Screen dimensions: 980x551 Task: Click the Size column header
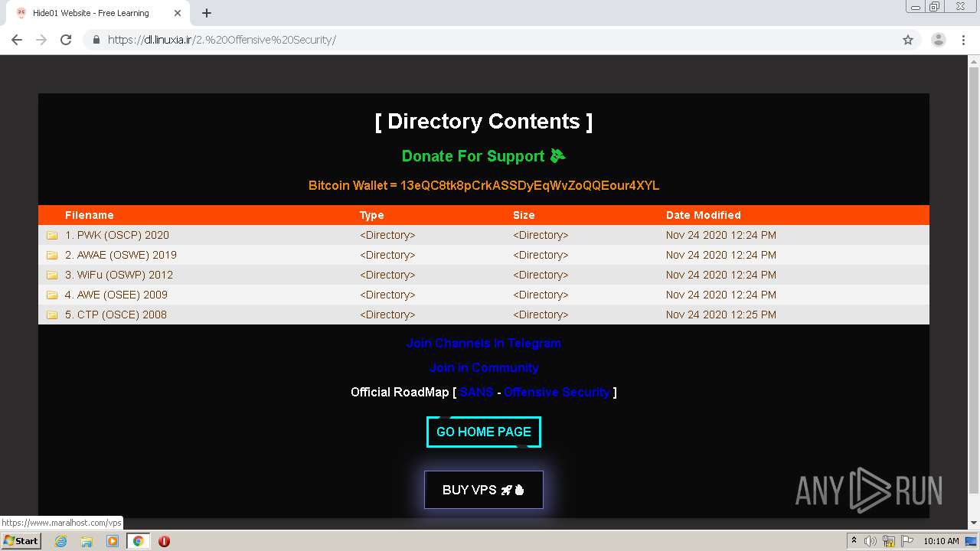(x=524, y=215)
